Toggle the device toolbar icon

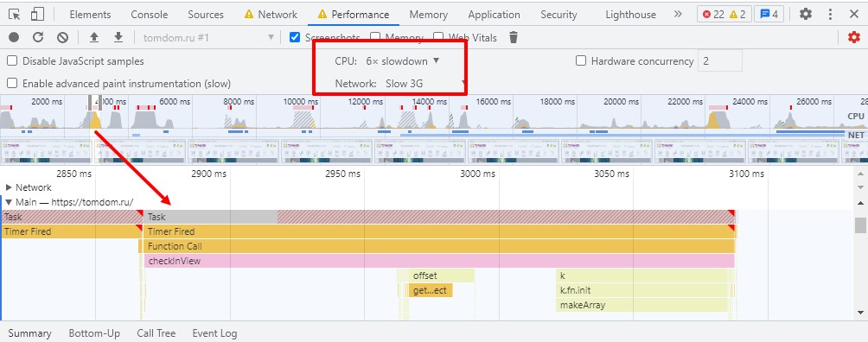coord(37,15)
